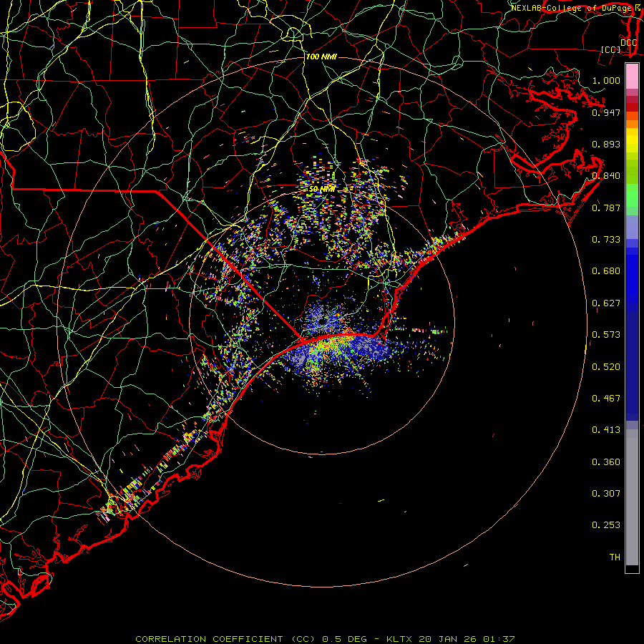
Task: Click the 0.467 scale value
Action: tap(606, 399)
